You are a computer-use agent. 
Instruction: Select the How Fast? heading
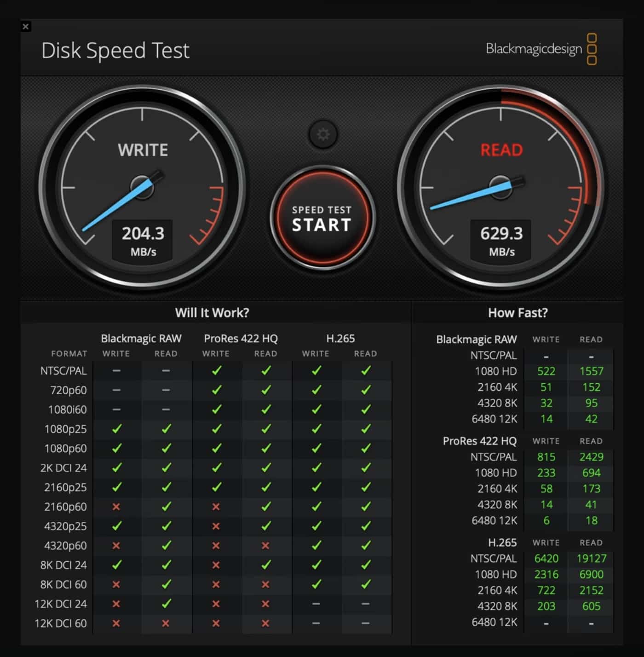click(x=518, y=313)
